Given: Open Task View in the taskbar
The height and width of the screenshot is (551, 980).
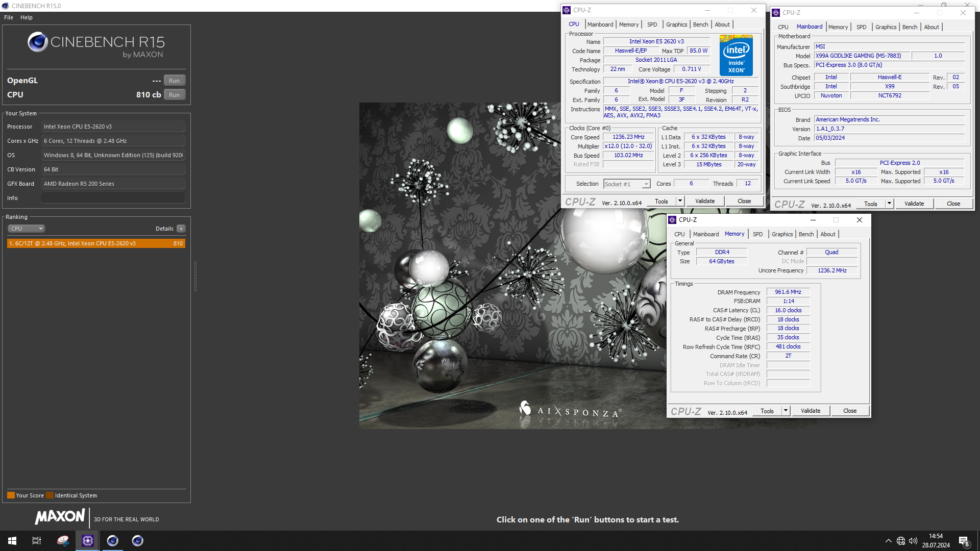Looking at the screenshot, I should [37, 541].
